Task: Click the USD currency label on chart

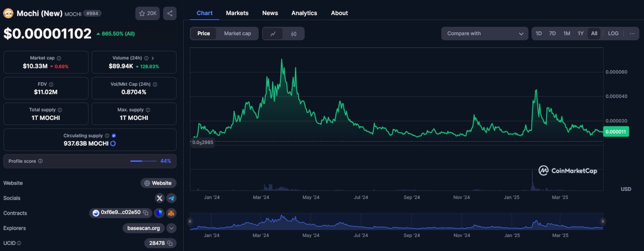Action: [626, 189]
